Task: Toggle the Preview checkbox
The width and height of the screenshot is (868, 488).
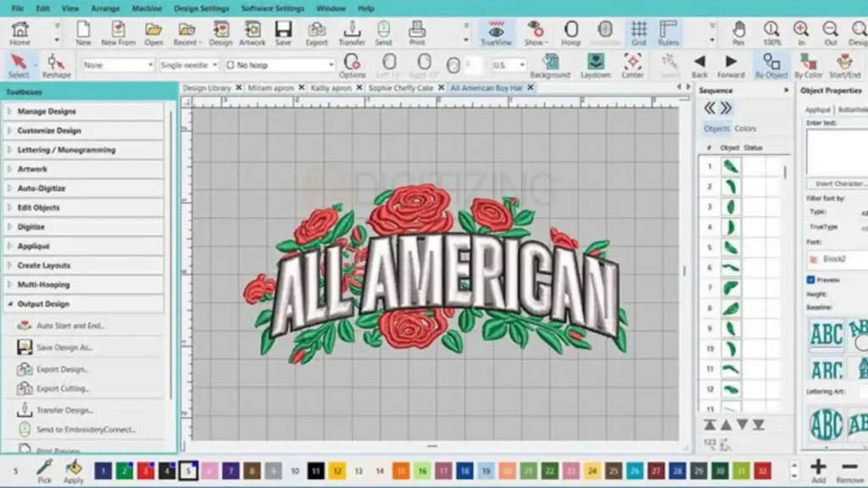Action: 811,280
